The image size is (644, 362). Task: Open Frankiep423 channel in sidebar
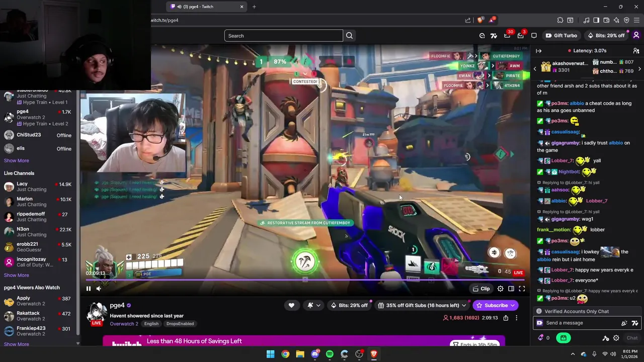pyautogui.click(x=38, y=331)
